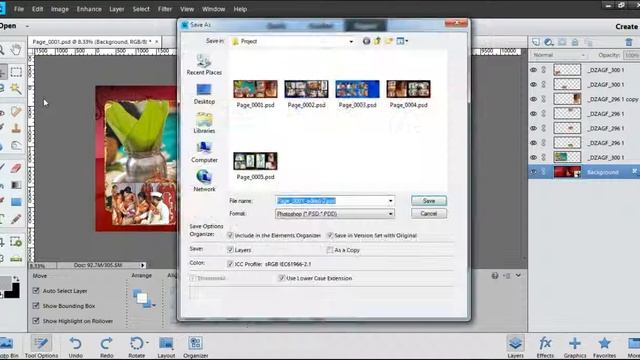
Task: Open the Favorites panel
Action: click(604, 347)
